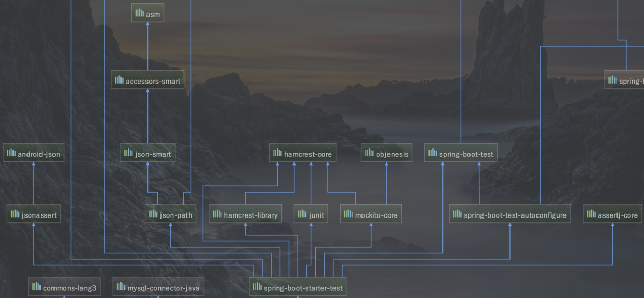The image size is (644, 298).
Task: Click the library icon on mockito-core
Action: coord(349,214)
